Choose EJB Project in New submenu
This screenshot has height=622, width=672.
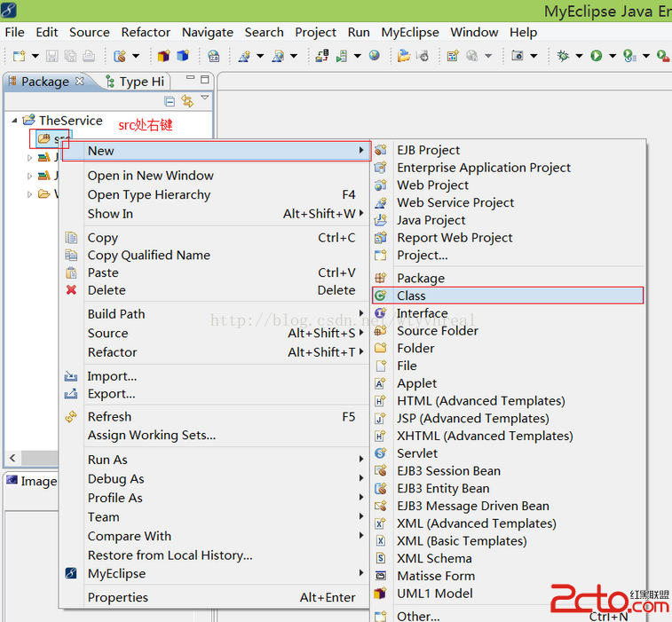tap(508, 150)
